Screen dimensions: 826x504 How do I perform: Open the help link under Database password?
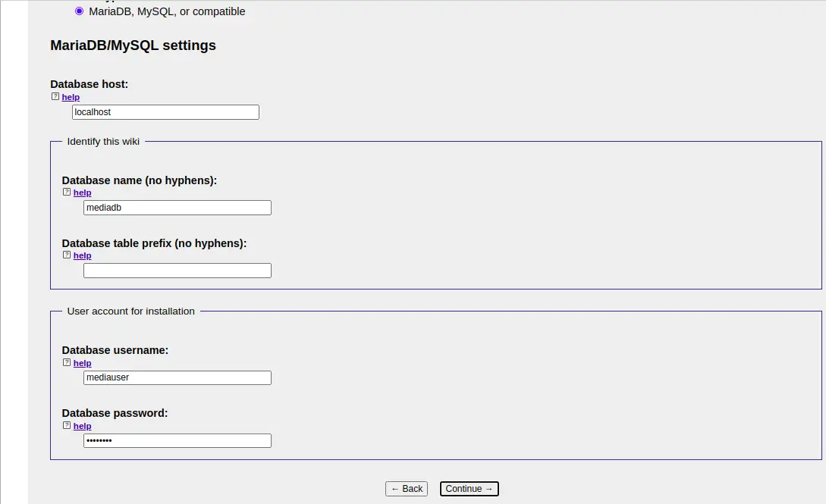[x=82, y=426]
